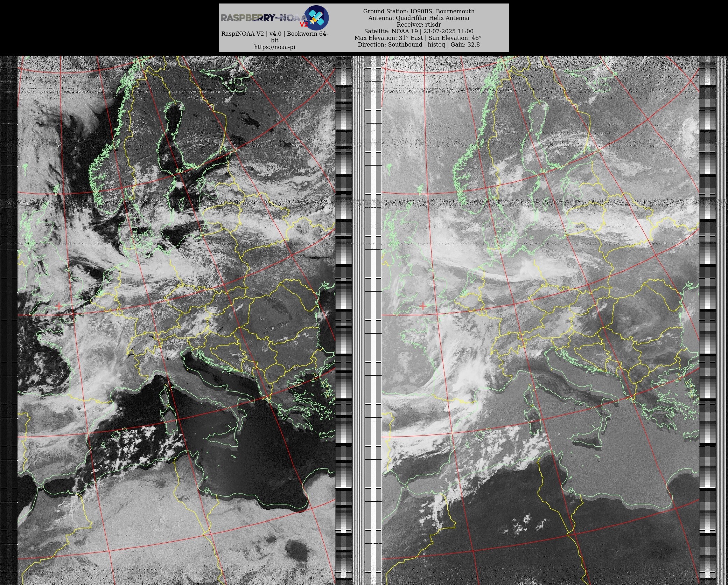Screen dimensions: 728x585
Task: Select 'Ground Station: IO90BS, Bournemouth' text
Action: tap(419, 11)
